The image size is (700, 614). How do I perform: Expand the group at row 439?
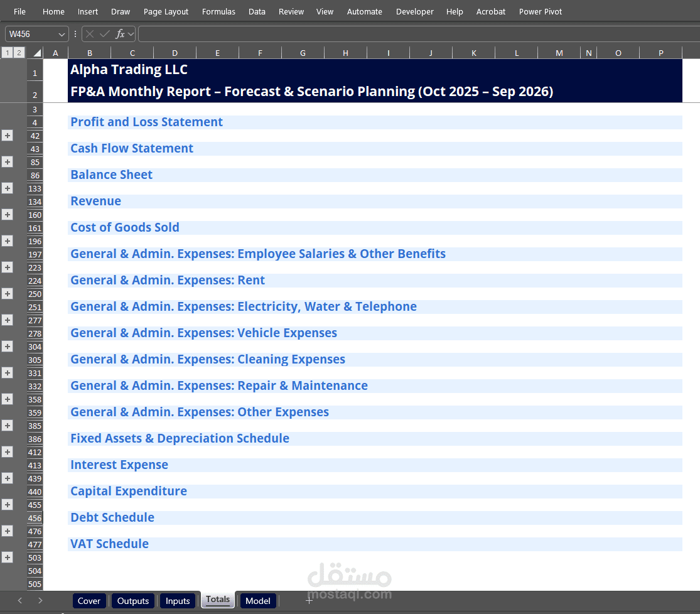pyautogui.click(x=7, y=478)
